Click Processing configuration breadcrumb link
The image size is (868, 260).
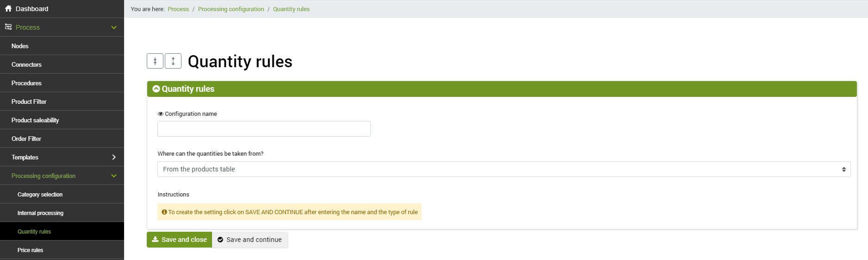(231, 9)
